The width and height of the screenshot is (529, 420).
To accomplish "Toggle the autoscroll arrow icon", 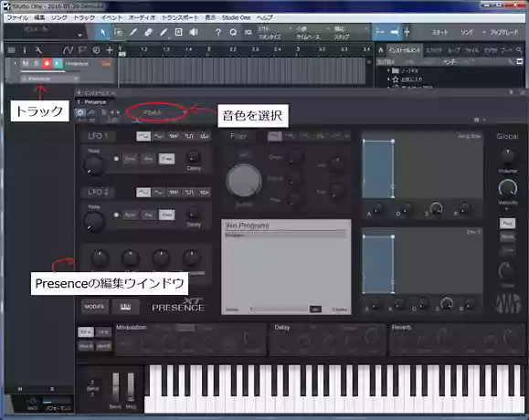I will [394, 32].
